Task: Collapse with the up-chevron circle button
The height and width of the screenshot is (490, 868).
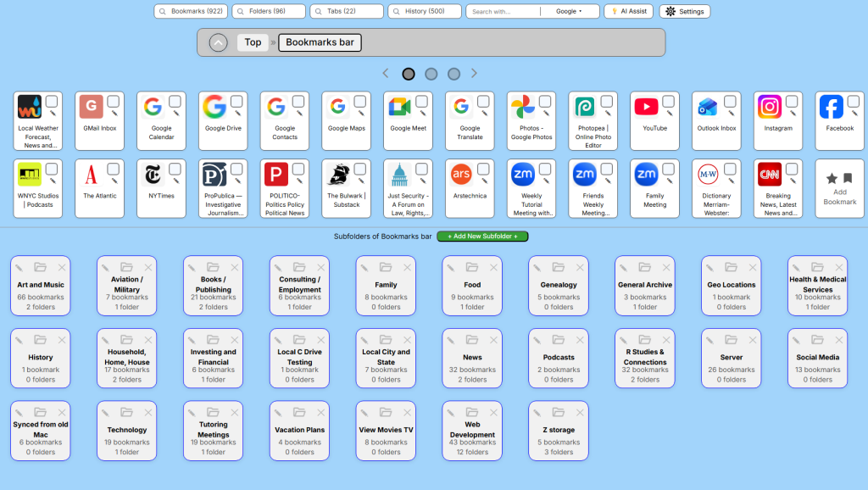Action: (218, 42)
